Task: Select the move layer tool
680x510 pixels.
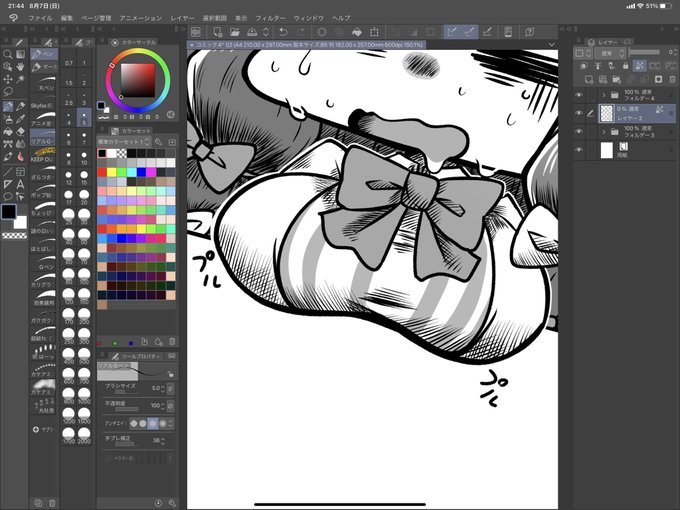Action: click(8, 79)
